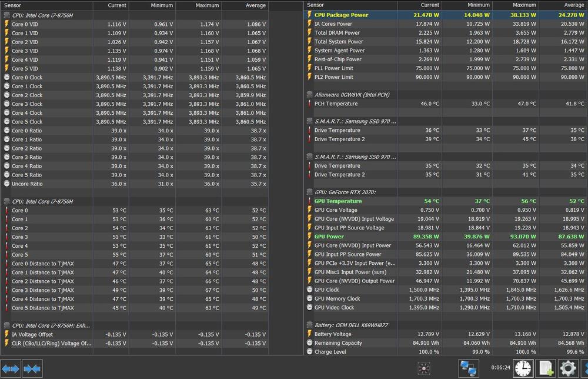Click the shrink panes arrows icon
Image resolution: width=588 pixels, height=379 pixels.
click(32, 369)
